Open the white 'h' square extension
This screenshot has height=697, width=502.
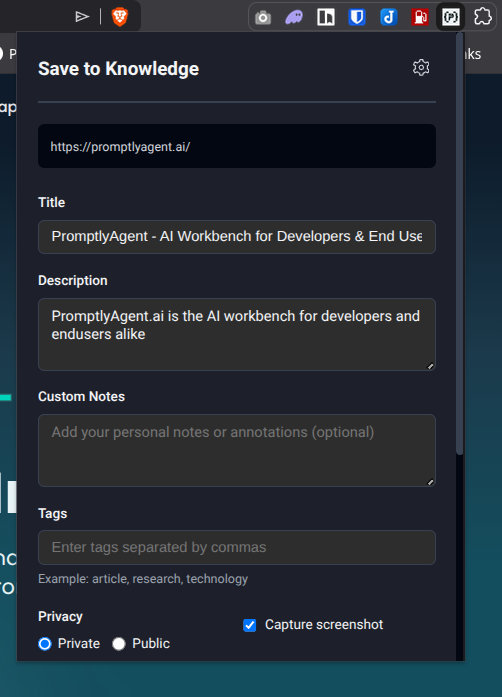coord(325,17)
